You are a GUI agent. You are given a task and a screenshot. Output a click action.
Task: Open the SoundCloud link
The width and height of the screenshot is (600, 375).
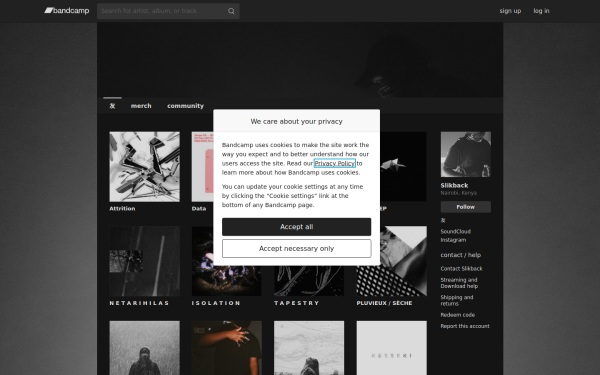[455, 232]
